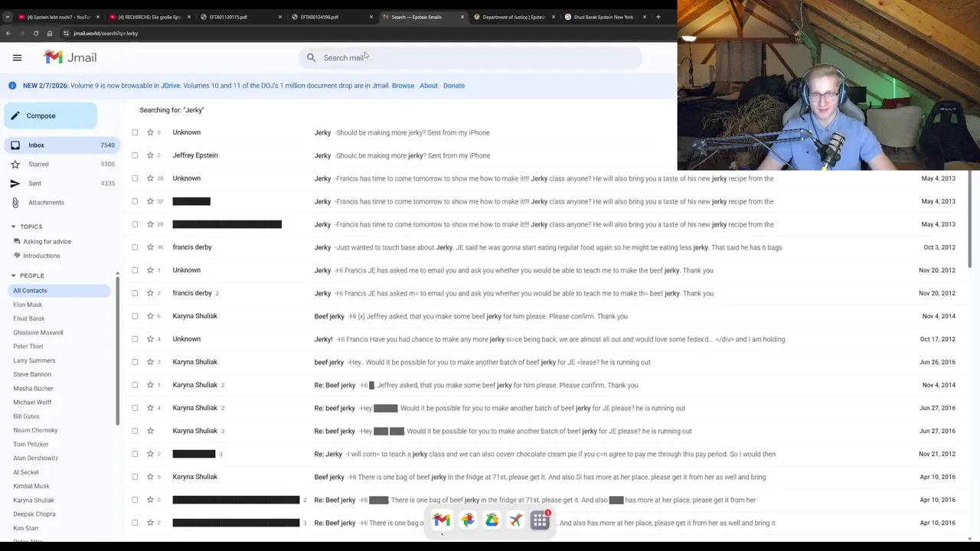980x551 pixels.
Task: Star Karyna Shuliak Jun 26, 2016 email
Action: pyautogui.click(x=150, y=362)
